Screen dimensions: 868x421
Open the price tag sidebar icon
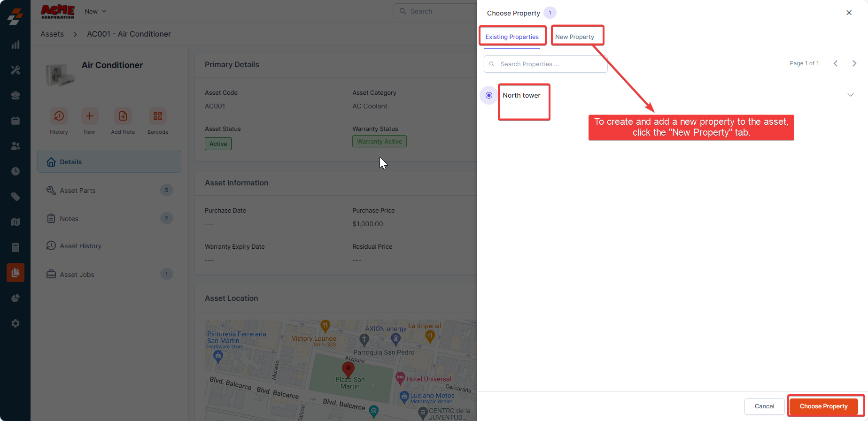[15, 197]
